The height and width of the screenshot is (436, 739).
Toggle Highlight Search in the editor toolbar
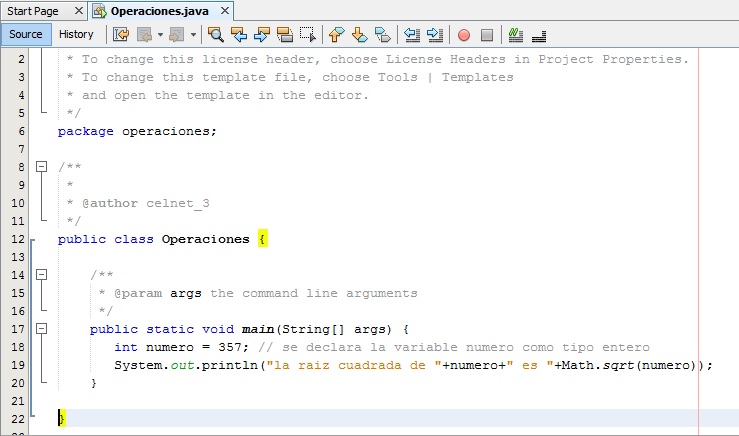(285, 35)
